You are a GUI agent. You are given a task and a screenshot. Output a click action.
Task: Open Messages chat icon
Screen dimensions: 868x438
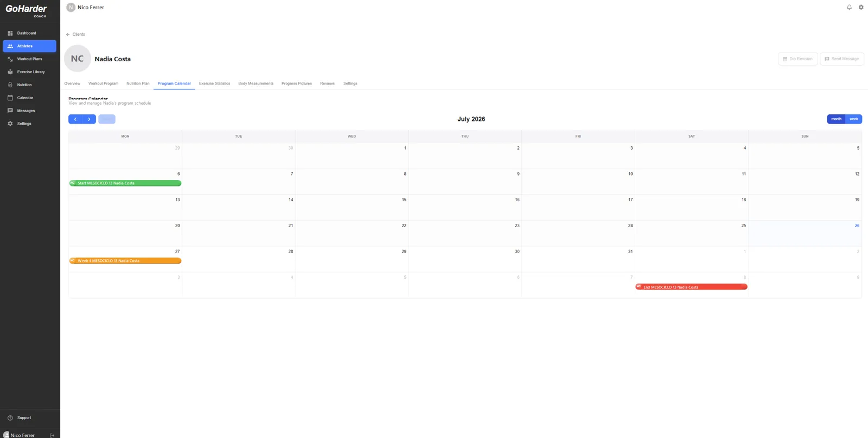10,111
